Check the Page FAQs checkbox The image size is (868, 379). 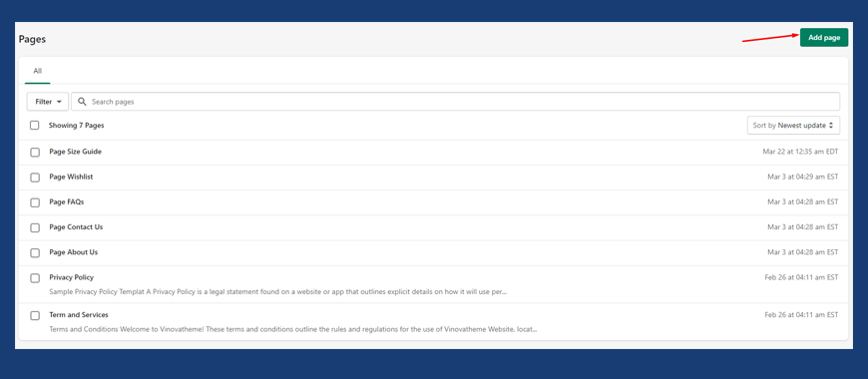(x=35, y=202)
